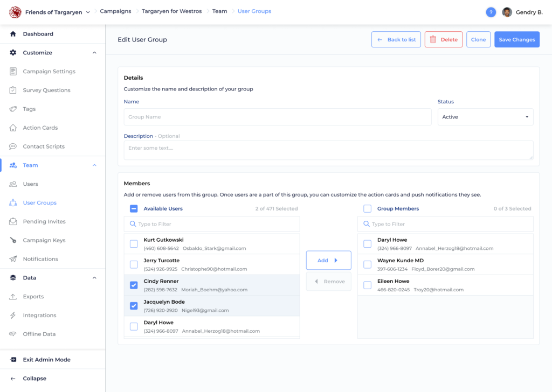Screen dimensions: 552x392
Task: Click the Notifications paper plane icon
Action: pyautogui.click(x=13, y=259)
